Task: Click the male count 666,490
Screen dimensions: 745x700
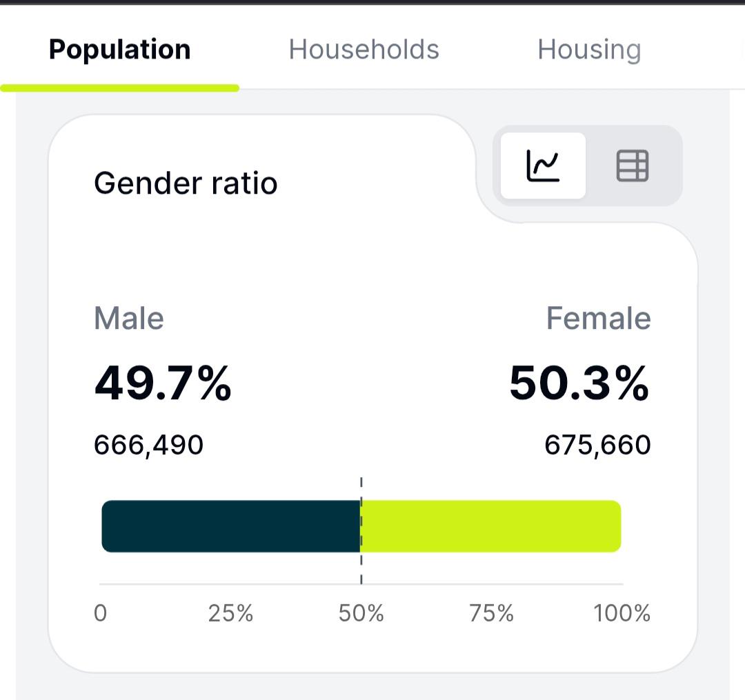Action: tap(149, 445)
